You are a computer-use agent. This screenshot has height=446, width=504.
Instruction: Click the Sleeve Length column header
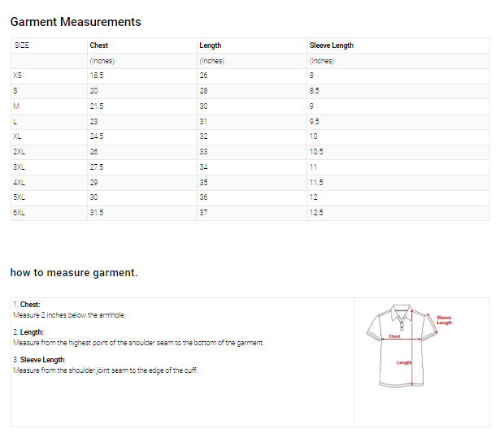click(x=331, y=45)
